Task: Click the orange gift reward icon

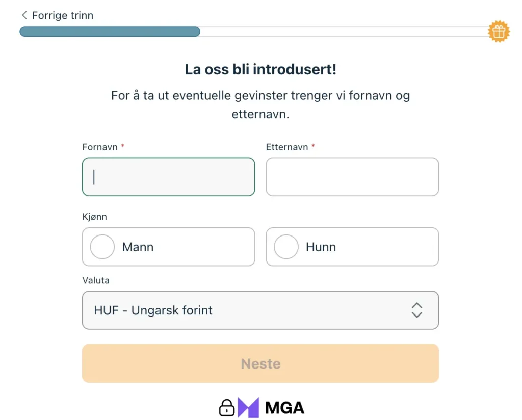Action: click(499, 32)
